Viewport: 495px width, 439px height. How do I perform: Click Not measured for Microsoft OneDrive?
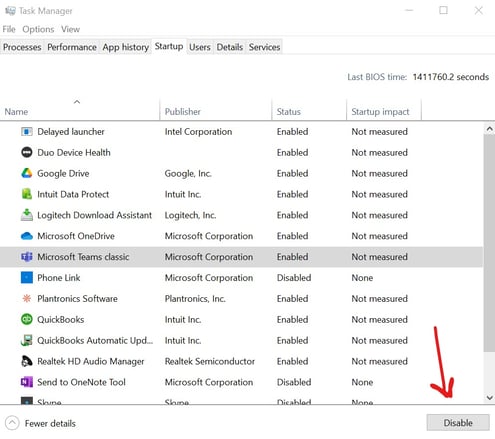380,236
